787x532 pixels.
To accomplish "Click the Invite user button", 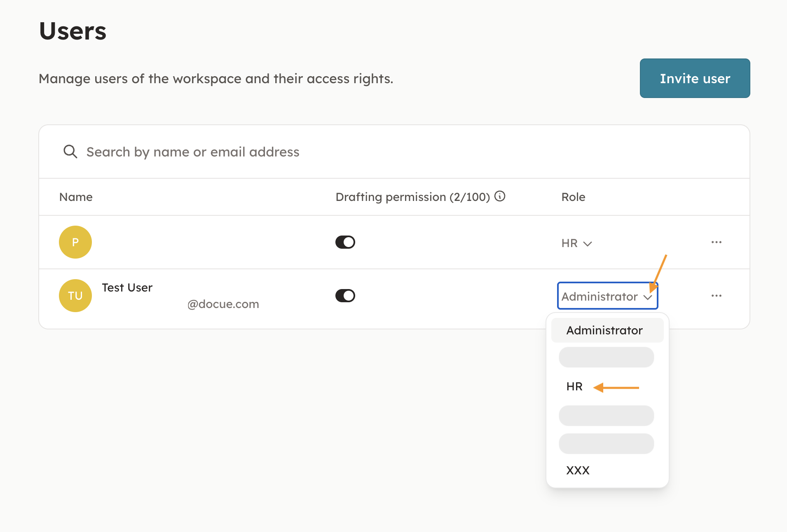I will [x=695, y=78].
